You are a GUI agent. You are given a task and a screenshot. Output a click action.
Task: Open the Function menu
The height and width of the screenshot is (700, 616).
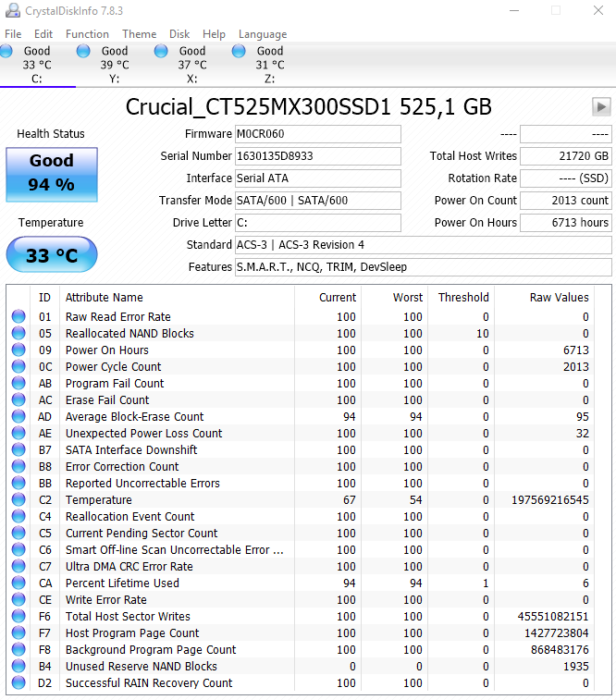[87, 34]
